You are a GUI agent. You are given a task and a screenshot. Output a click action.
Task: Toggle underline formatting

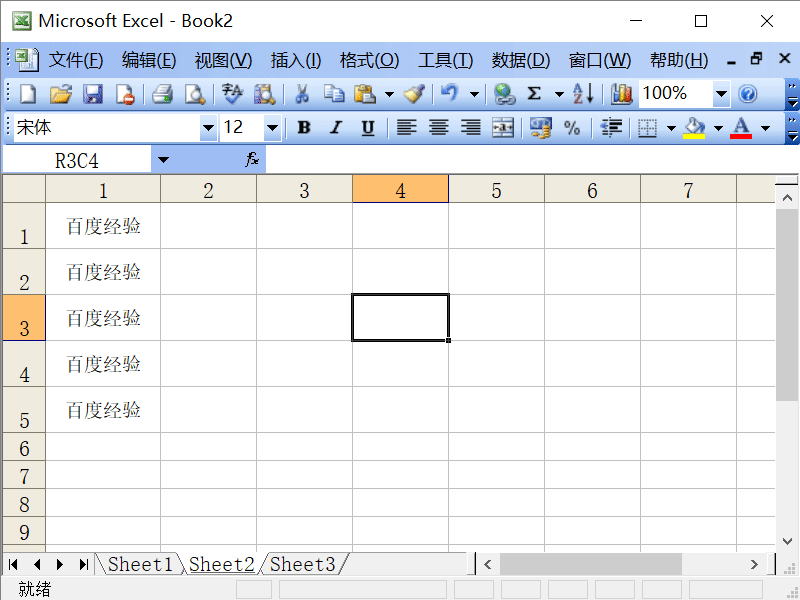tap(368, 127)
